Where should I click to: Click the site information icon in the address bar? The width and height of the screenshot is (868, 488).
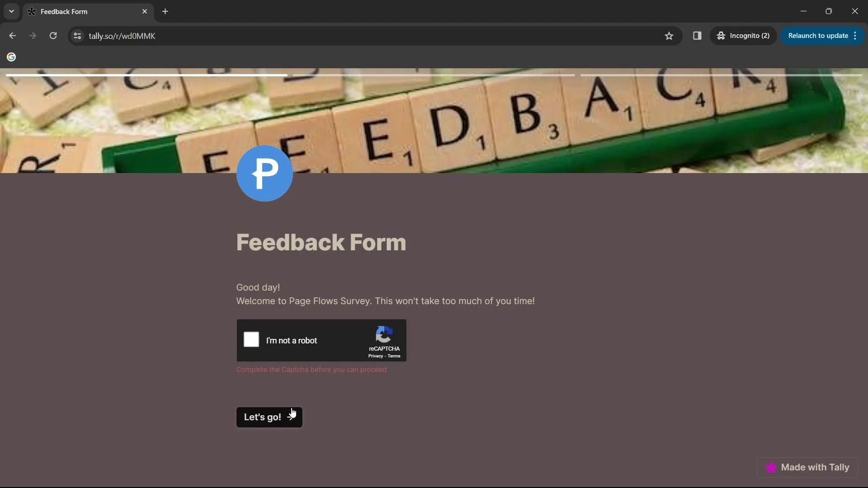tap(77, 36)
